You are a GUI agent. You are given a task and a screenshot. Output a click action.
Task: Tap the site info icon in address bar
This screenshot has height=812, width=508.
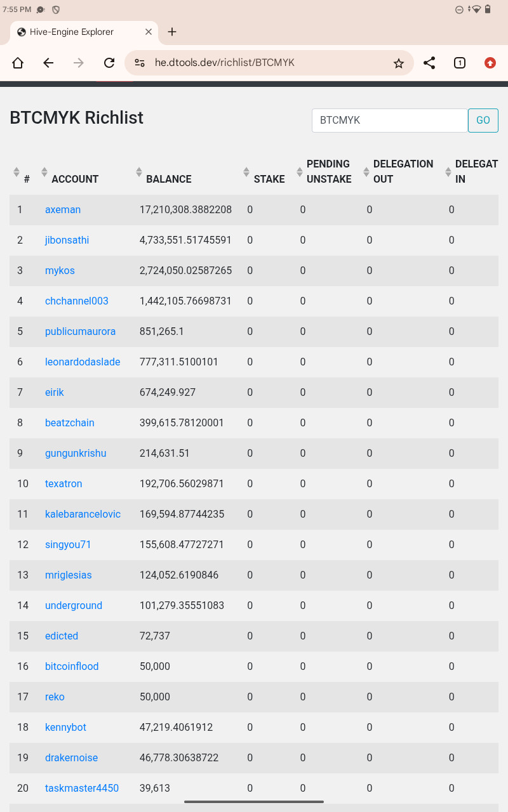140,63
